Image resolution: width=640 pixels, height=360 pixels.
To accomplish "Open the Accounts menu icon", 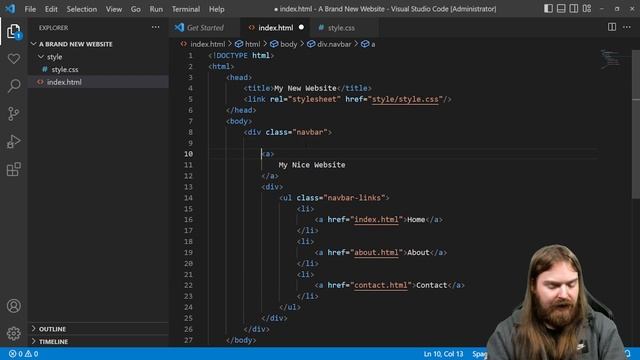I will click(x=13, y=306).
